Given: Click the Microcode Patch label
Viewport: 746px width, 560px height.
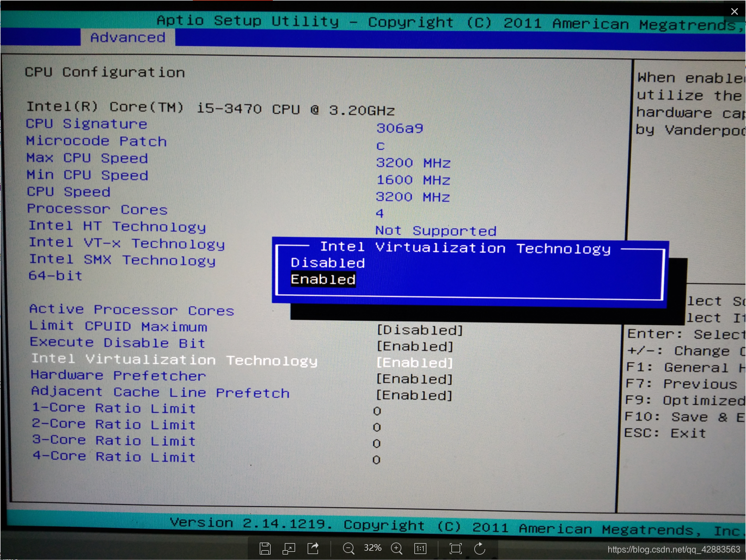Looking at the screenshot, I should [x=96, y=141].
